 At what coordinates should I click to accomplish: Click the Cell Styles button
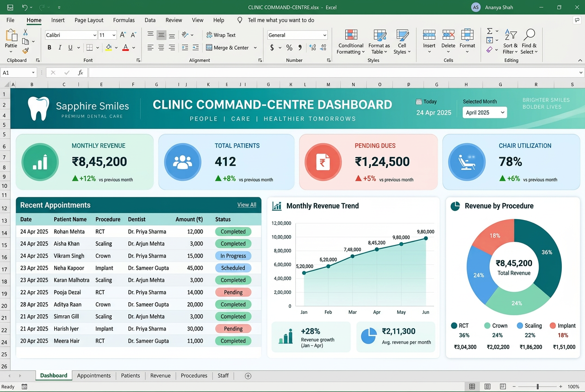coord(402,42)
